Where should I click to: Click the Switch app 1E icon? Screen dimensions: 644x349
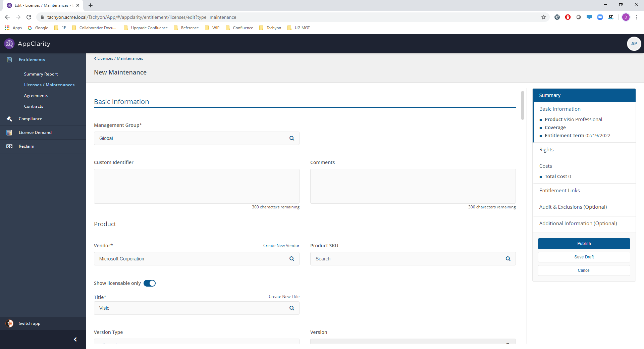point(9,323)
